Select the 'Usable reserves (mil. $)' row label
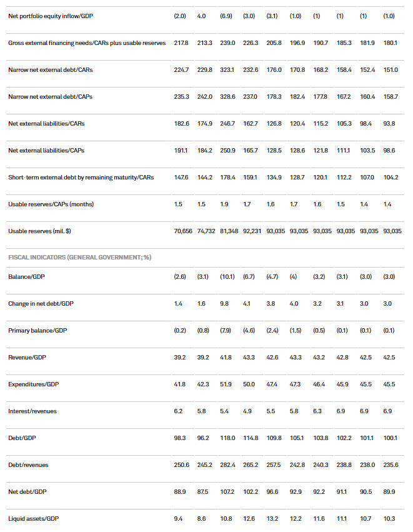Image resolution: width=413 pixels, height=532 pixels. tap(39, 231)
